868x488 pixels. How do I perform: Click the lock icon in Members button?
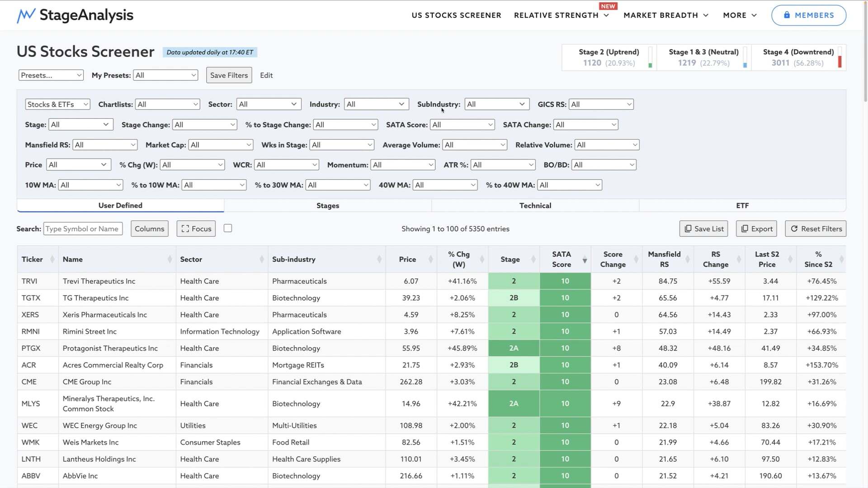point(787,15)
